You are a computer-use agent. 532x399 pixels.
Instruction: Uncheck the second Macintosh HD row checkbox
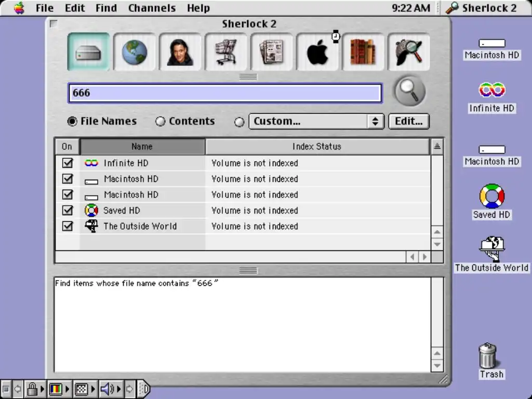[x=68, y=194]
